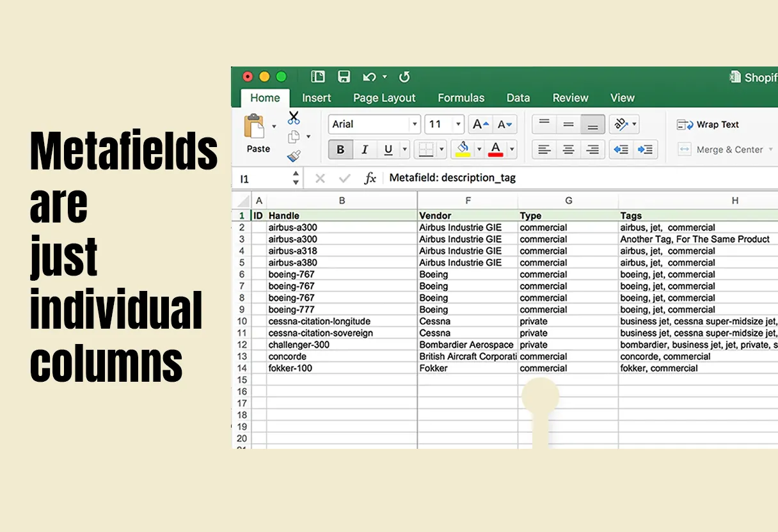Image resolution: width=778 pixels, height=532 pixels.
Task: Expand the Merge & Center dropdown arrow
Action: [771, 150]
